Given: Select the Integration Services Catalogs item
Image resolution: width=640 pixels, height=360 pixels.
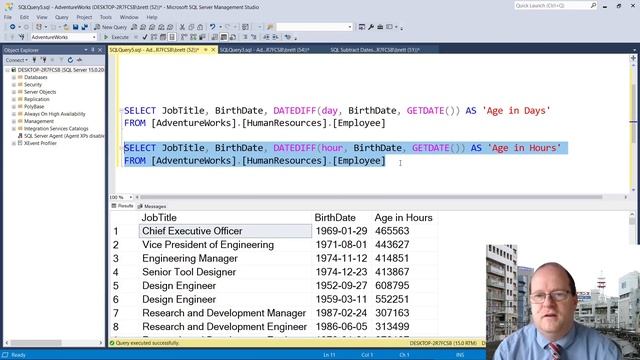Looking at the screenshot, I should pos(52,129).
